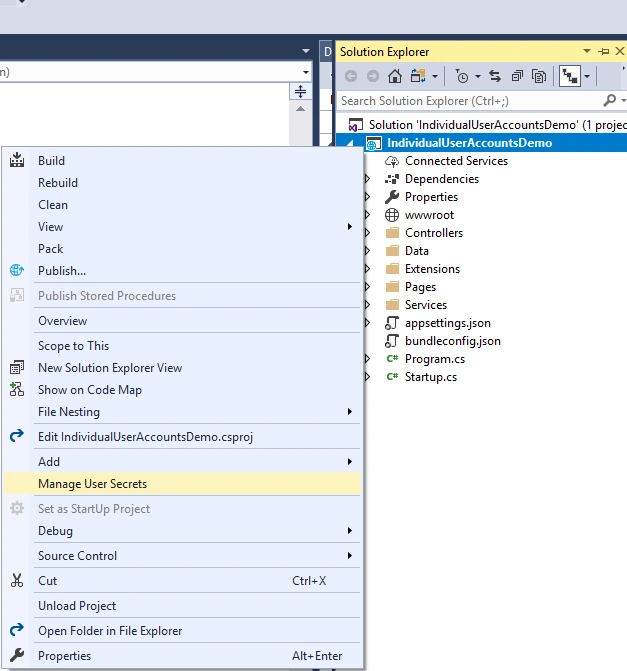Click the Collapse All icon in Solution Explorer

pos(517,76)
